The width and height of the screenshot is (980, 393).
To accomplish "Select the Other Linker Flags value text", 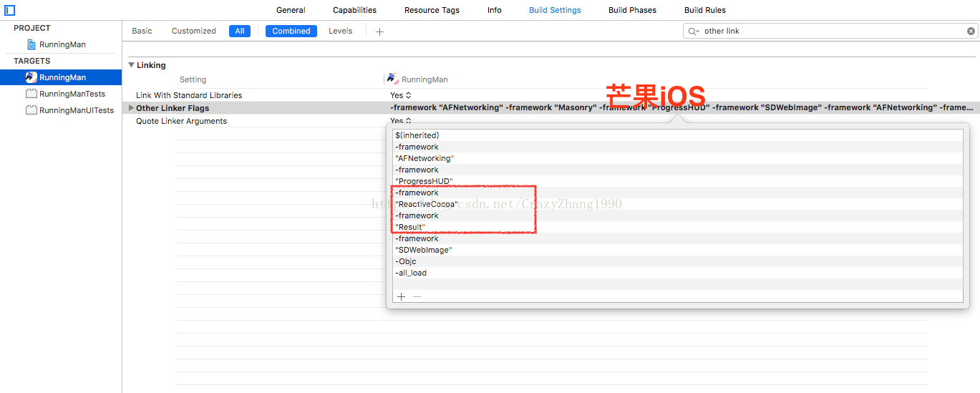I will [681, 107].
